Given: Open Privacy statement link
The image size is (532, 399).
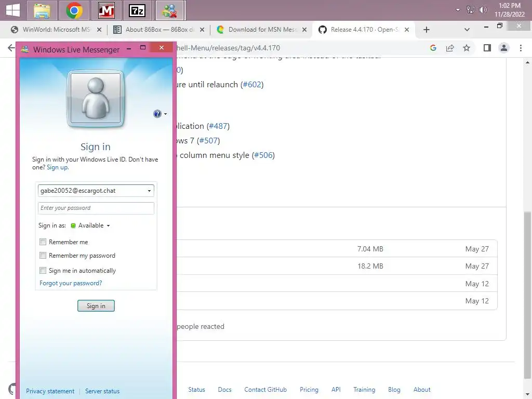Looking at the screenshot, I should (x=50, y=391).
